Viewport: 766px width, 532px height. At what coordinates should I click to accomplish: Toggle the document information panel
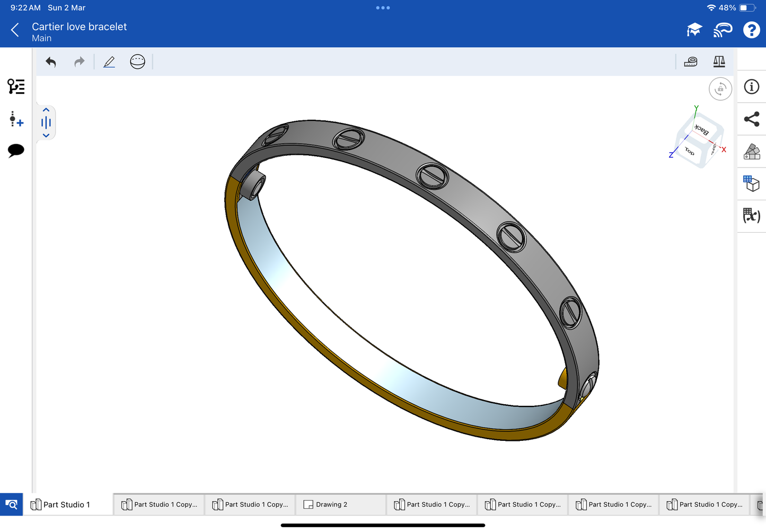[x=752, y=87]
